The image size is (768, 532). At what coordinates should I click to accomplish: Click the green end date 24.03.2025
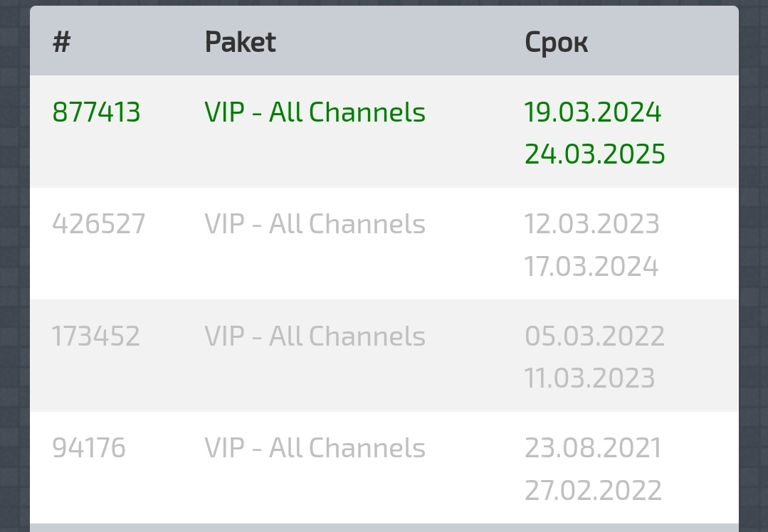coord(594,154)
